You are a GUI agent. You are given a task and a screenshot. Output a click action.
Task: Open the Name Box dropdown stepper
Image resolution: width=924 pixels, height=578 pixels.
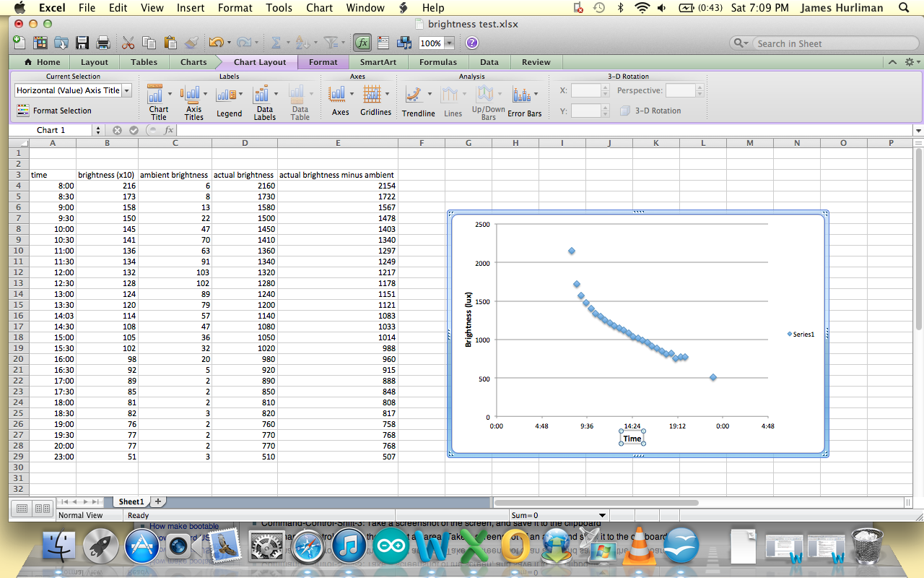click(x=98, y=130)
